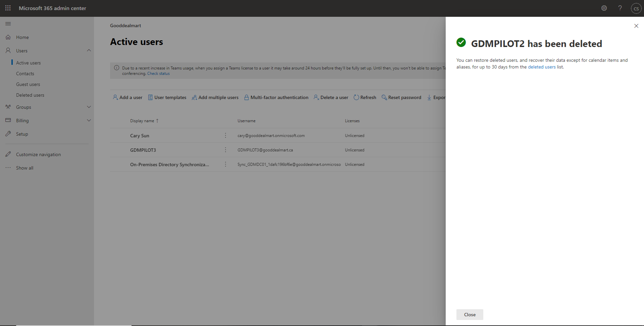Click Delete a user
The height and width of the screenshot is (326, 644).
(x=331, y=97)
